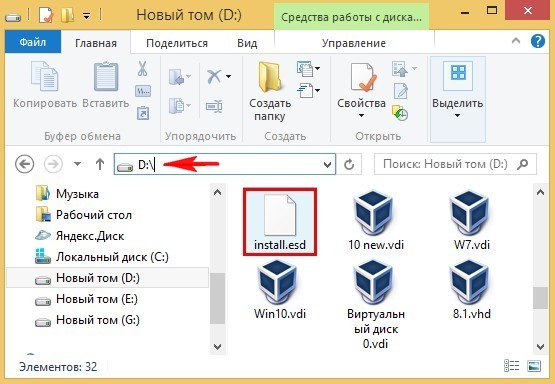Open the Delete button dropdown arrow
Image resolution: width=555 pixels, height=384 pixels.
click(x=229, y=76)
